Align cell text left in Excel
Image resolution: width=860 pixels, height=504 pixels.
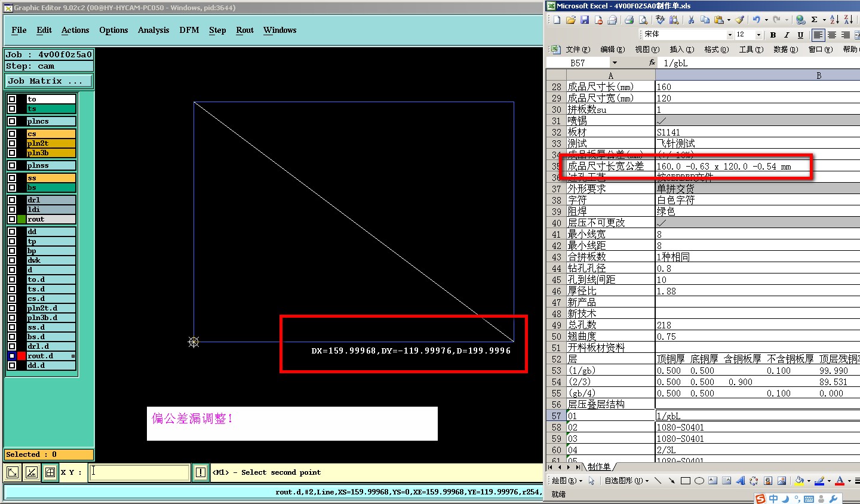(x=818, y=35)
